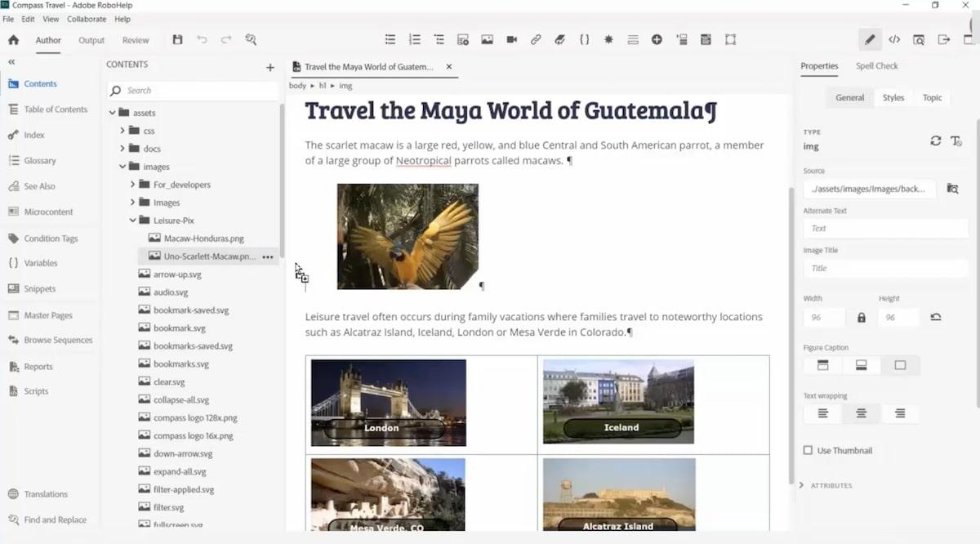Click the bulleted list toolbar icon

point(390,39)
